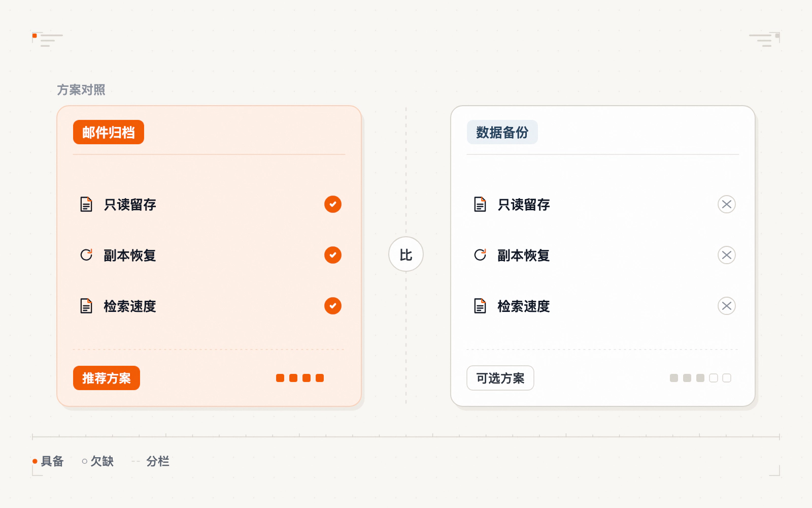
Task: Click the cross mark for 检索速度 in 数据备份
Action: 727,306
